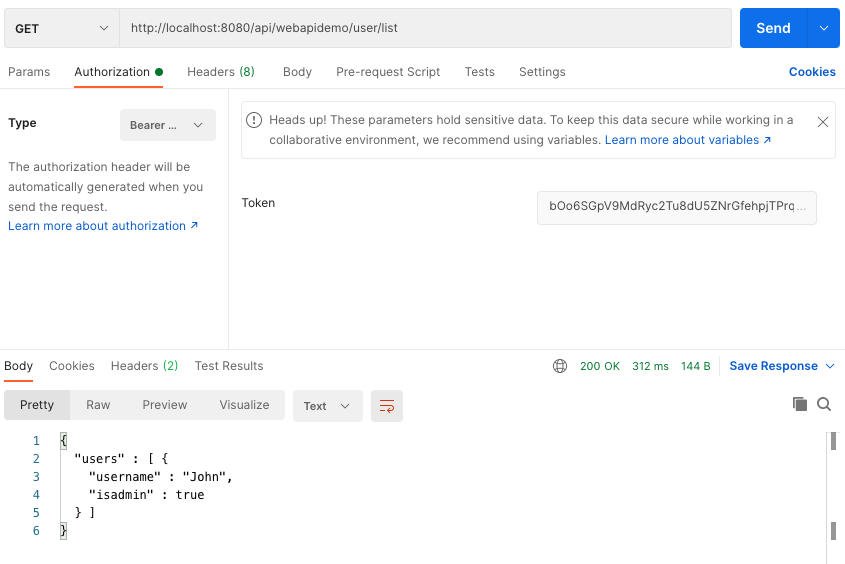Expand the Send button arrow options
The width and height of the screenshot is (845, 564).
tap(823, 28)
